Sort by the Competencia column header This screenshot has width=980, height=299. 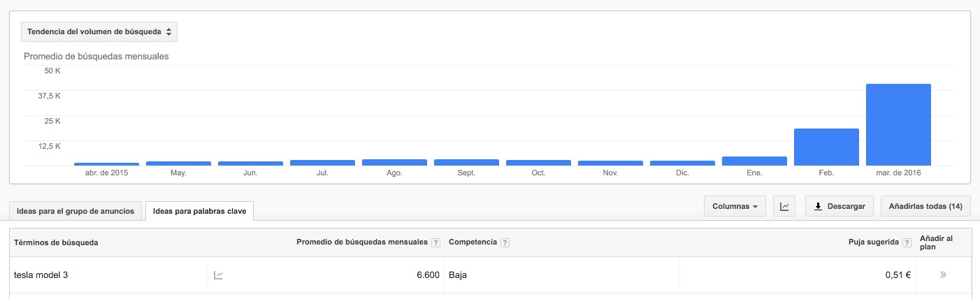click(473, 242)
